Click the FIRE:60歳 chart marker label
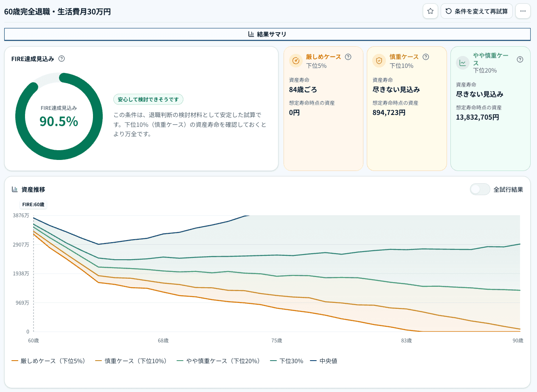Viewport: 537px width, 392px height. coord(33,204)
